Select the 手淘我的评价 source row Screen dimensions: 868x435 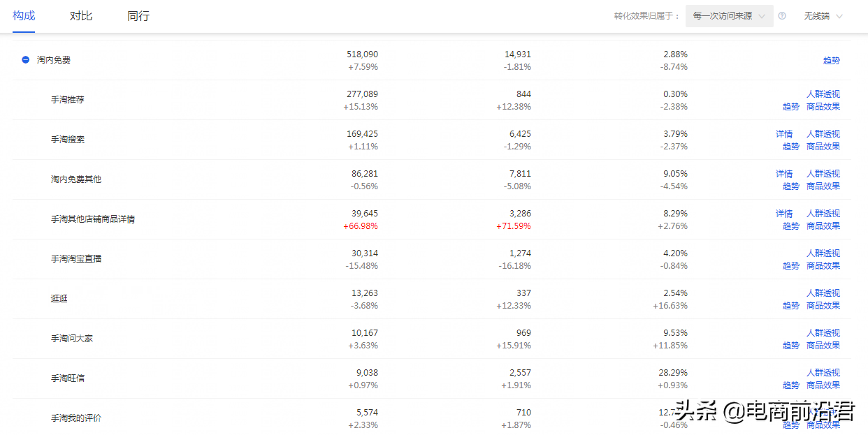click(432, 418)
